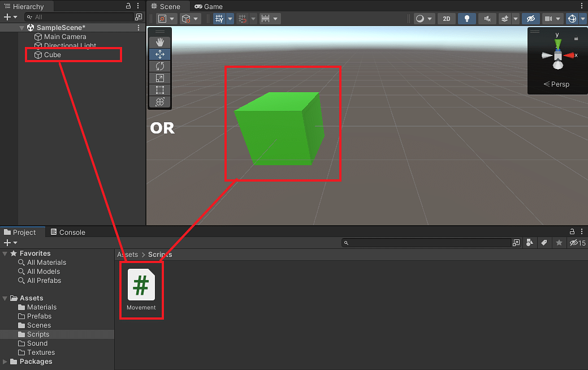Open increment snapping dropdown arrow
Image resolution: width=588 pixels, height=370 pixels.
[276, 19]
